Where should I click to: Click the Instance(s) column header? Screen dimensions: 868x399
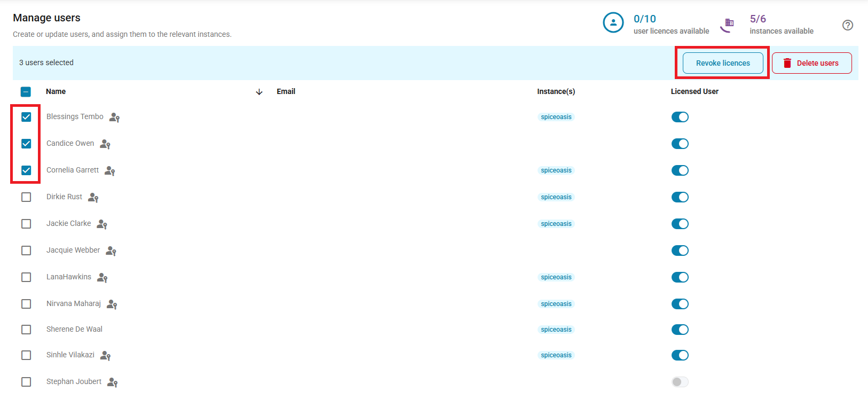(x=556, y=91)
